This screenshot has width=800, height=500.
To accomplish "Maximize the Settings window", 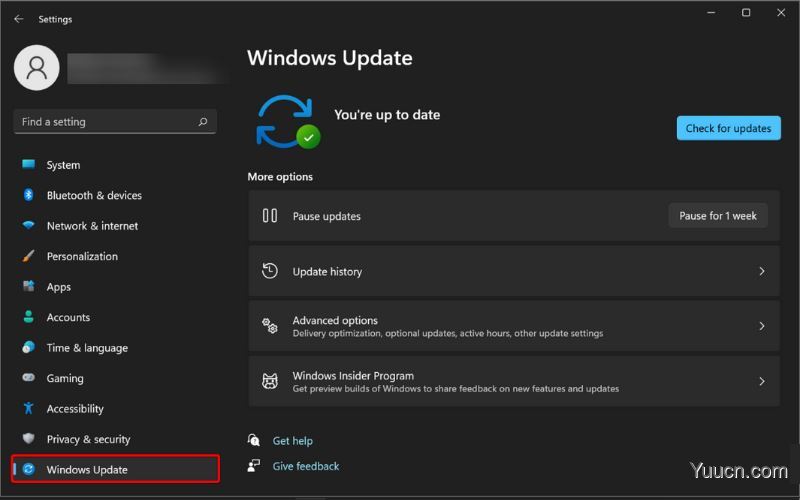I will [746, 12].
